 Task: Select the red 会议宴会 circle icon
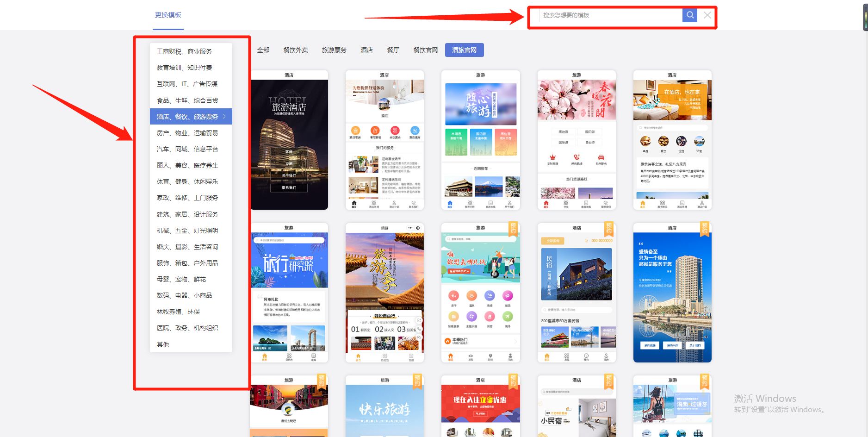pos(395,131)
